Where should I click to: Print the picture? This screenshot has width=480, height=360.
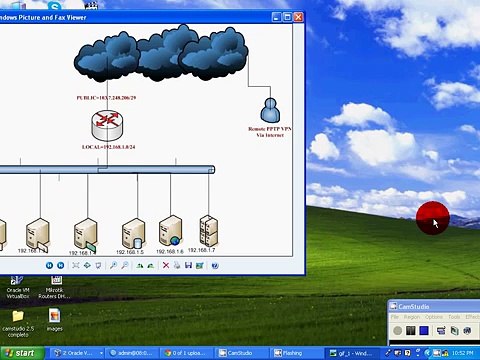click(x=177, y=265)
